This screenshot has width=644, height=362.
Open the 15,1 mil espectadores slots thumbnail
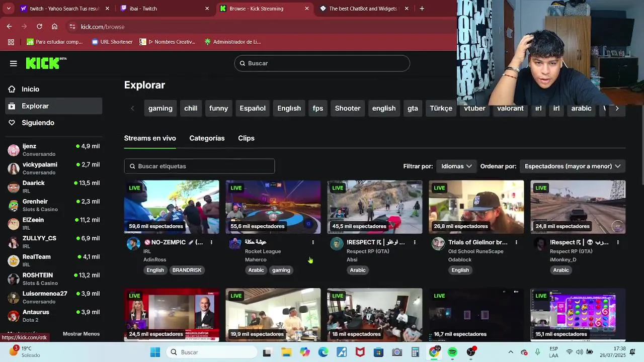pyautogui.click(x=578, y=315)
